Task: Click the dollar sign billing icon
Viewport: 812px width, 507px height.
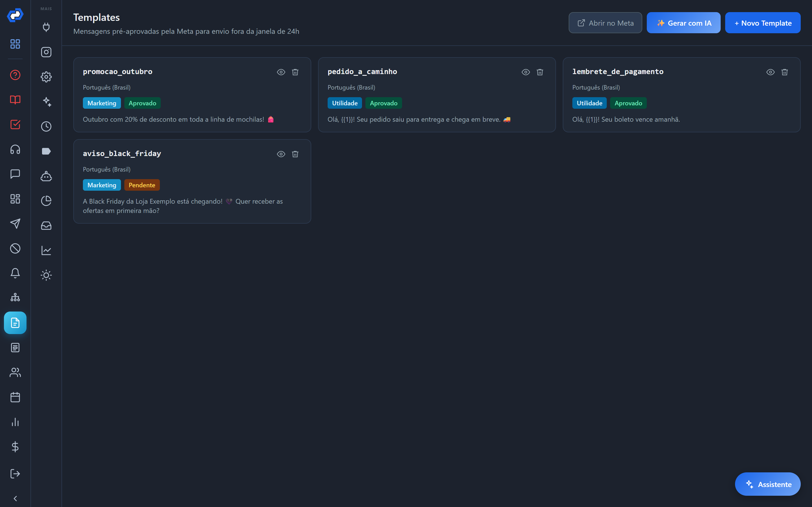Action: tap(15, 447)
